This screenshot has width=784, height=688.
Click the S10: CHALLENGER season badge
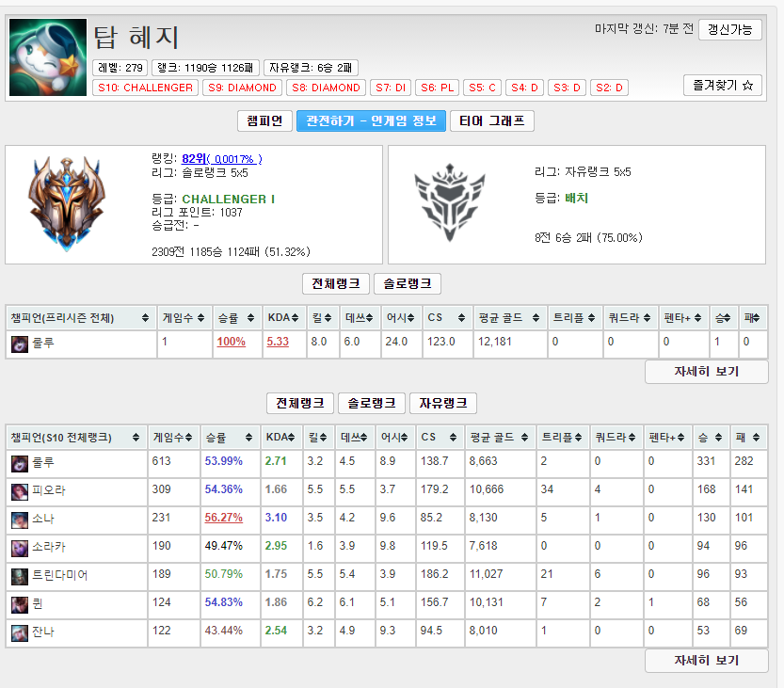pyautogui.click(x=146, y=88)
